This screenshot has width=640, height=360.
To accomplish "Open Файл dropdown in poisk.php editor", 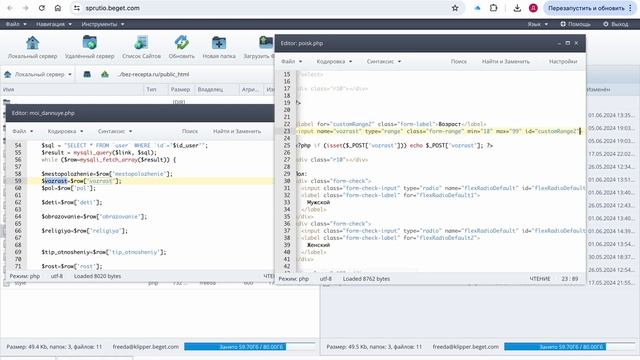I will (x=291, y=61).
